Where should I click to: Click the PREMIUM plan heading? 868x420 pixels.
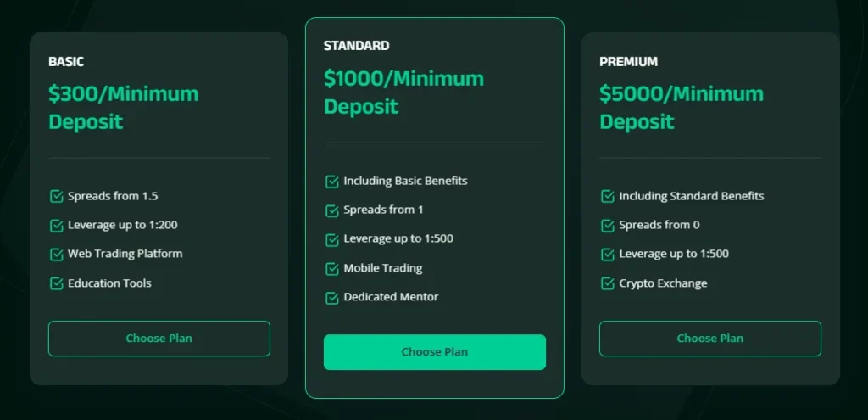point(628,62)
